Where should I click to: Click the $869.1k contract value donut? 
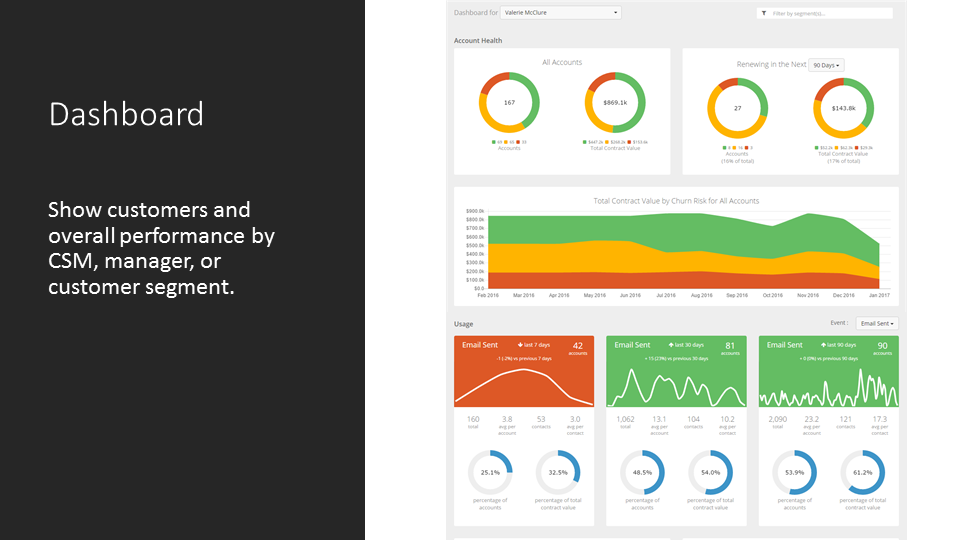pyautogui.click(x=615, y=102)
